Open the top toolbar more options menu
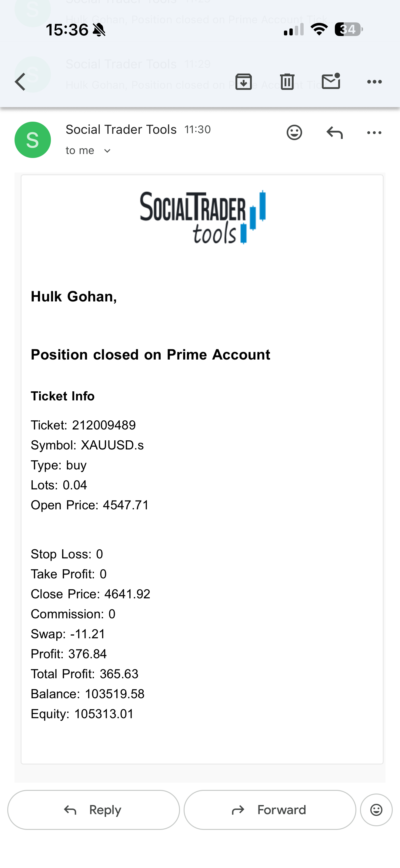Screen dimensions: 400x868 tap(374, 81)
